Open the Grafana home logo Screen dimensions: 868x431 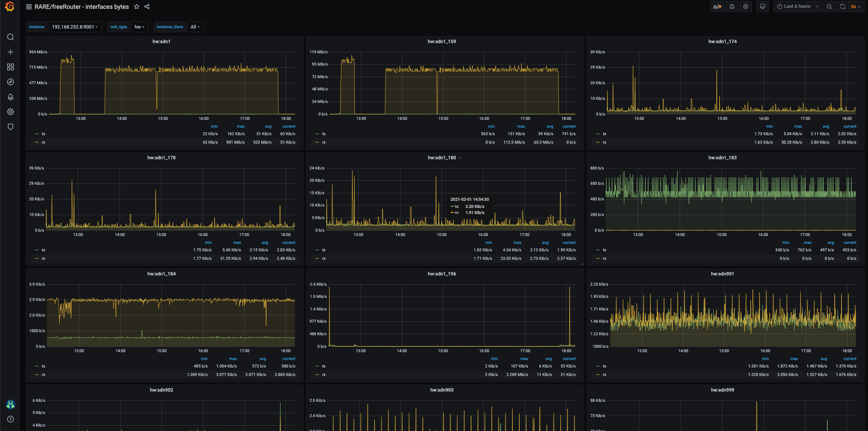coord(10,6)
